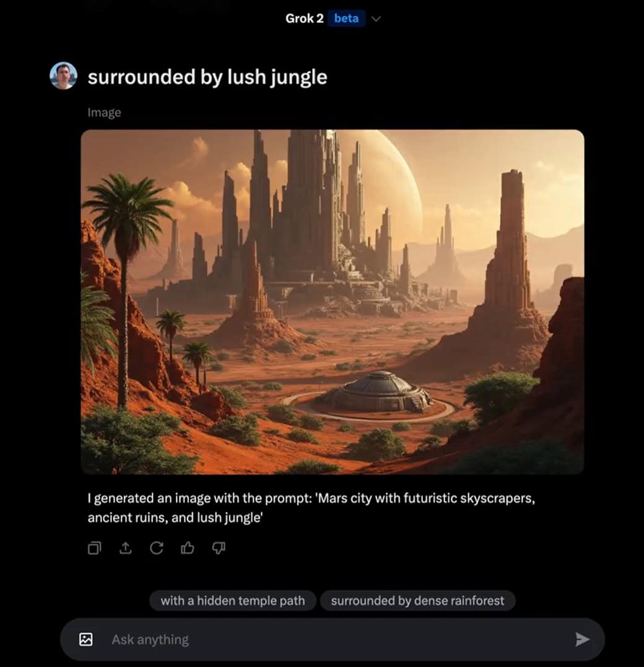Dislike the response with thumbs down
Screen dimensions: 644x667
[x=219, y=548]
